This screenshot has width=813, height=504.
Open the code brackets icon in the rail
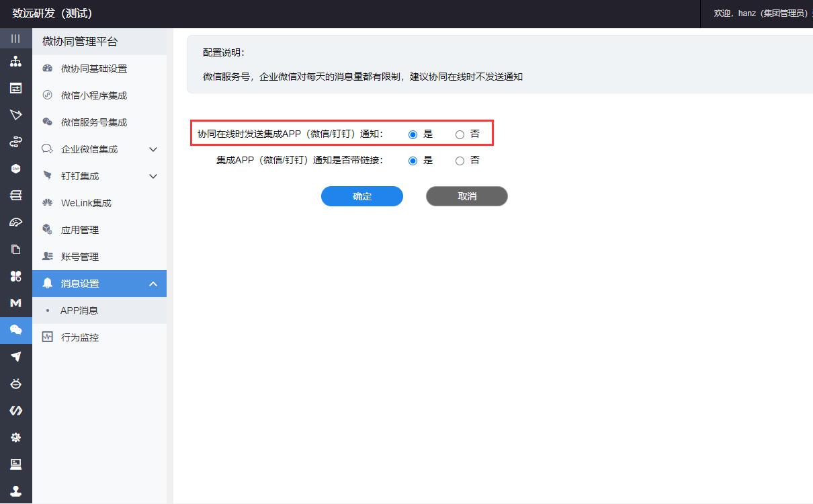tap(15, 411)
